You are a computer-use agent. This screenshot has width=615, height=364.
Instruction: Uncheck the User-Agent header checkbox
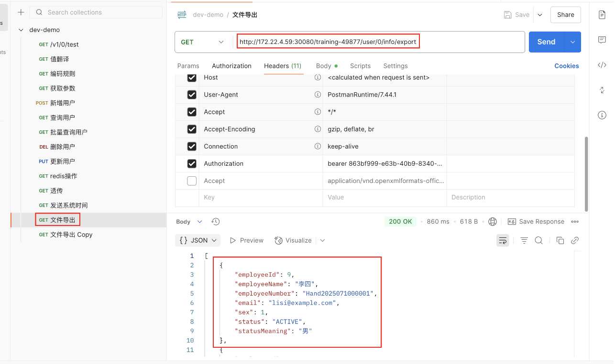(x=192, y=95)
